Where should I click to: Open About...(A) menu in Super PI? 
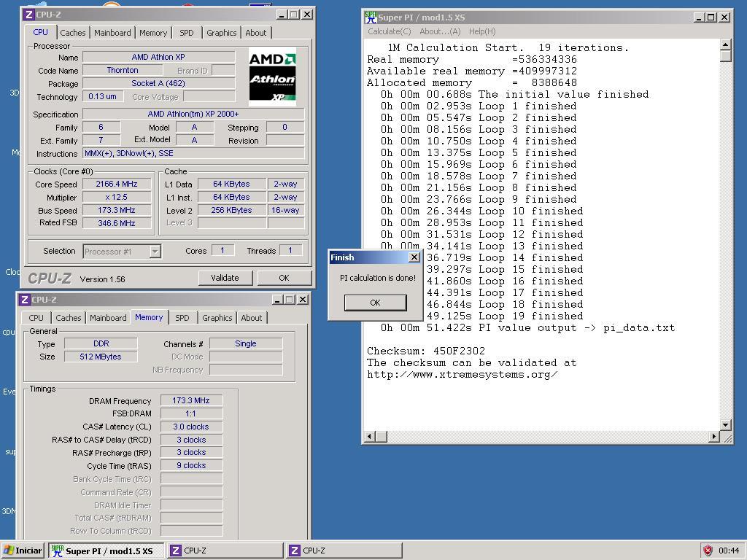[x=440, y=31]
